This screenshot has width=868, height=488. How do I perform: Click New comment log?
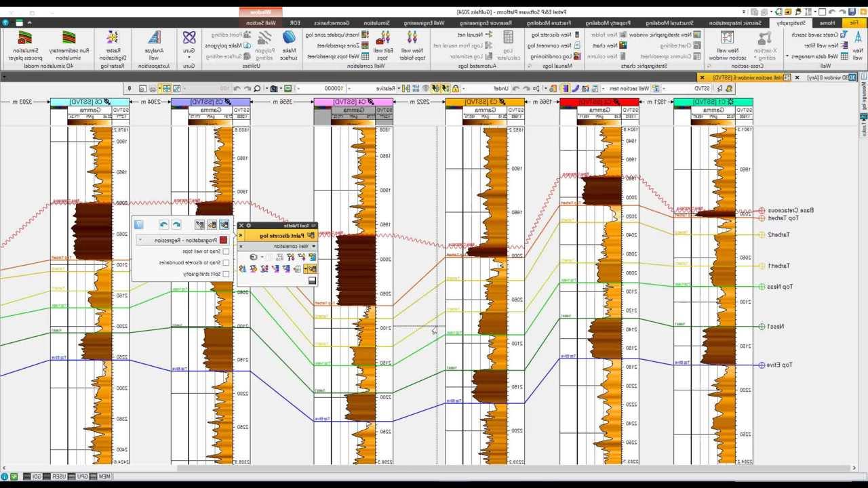point(554,45)
